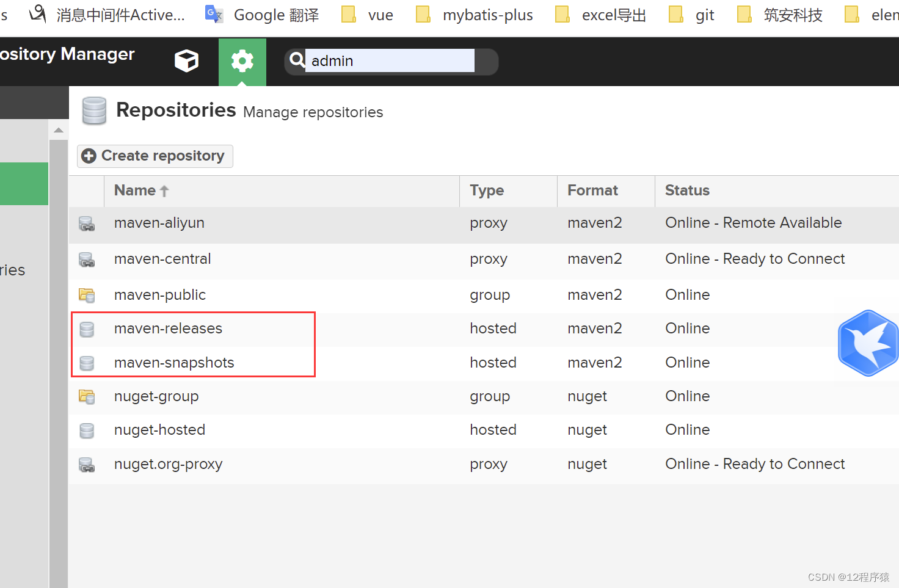Click the maven-releases hosted database icon
The image size is (899, 588).
coord(87,329)
